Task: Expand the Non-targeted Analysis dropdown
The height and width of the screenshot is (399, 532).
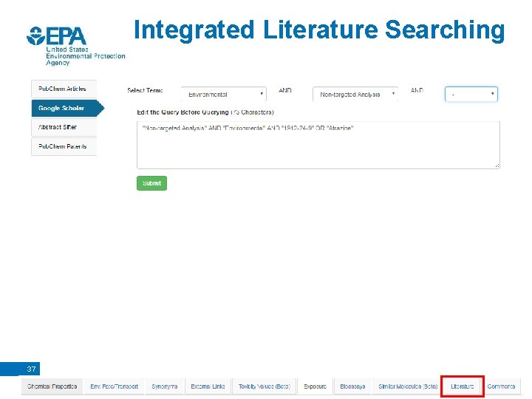Action: 355,95
